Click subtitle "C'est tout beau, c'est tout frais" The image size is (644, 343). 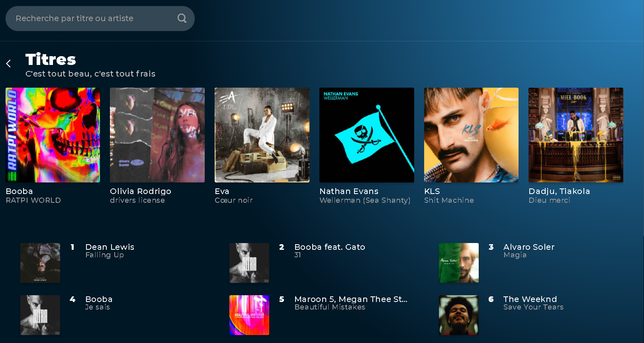[x=90, y=74]
